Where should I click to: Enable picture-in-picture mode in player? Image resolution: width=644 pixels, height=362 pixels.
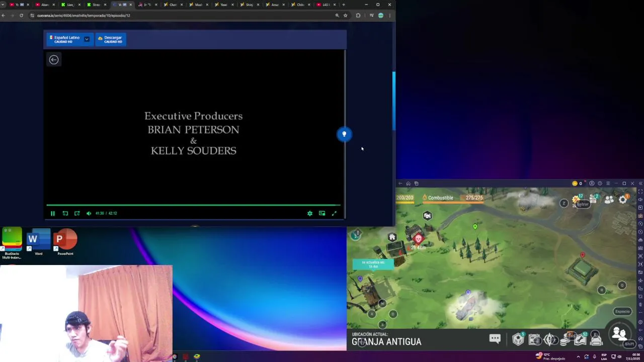pyautogui.click(x=322, y=213)
